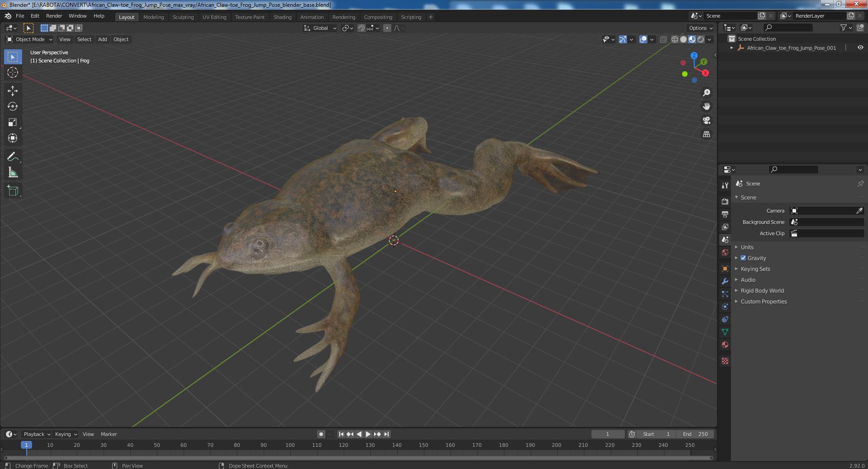
Task: Switch to the Sculpting workspace tab
Action: [183, 17]
